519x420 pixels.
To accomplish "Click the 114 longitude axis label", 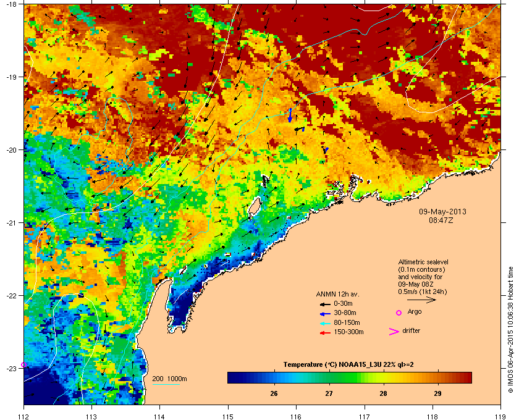I will [x=160, y=416].
